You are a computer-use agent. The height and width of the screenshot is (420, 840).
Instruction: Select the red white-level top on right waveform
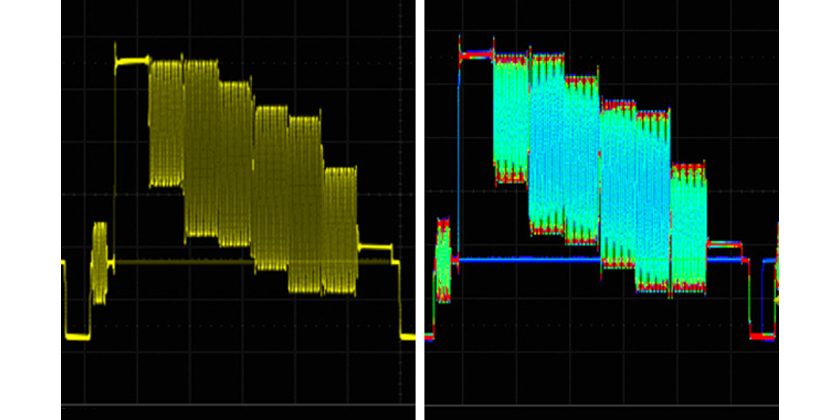pyautogui.click(x=475, y=58)
